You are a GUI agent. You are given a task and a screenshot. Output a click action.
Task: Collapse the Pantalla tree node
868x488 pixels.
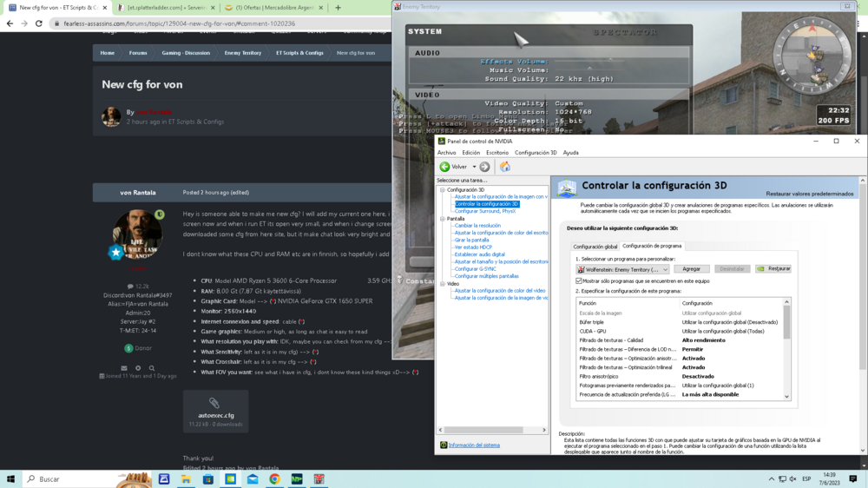(x=443, y=219)
